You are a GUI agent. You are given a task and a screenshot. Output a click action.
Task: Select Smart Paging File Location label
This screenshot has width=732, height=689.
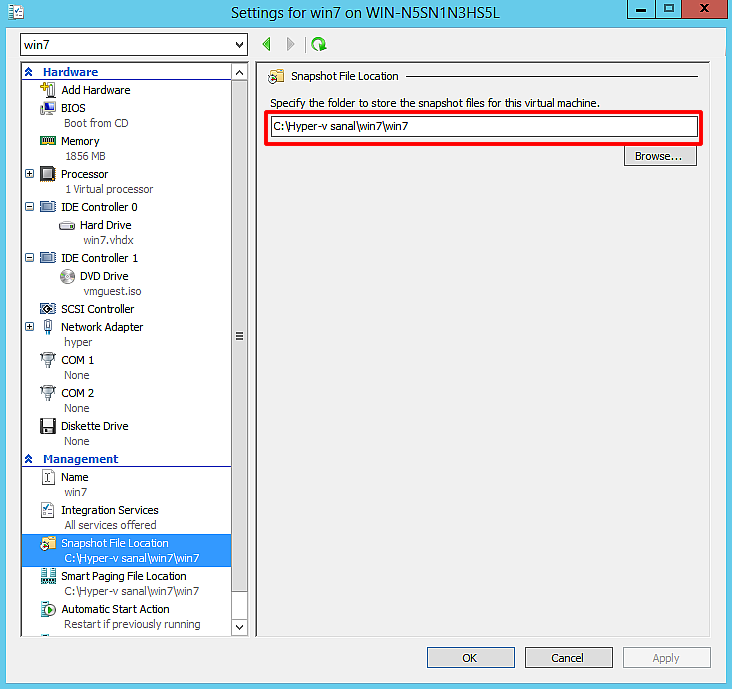click(124, 576)
